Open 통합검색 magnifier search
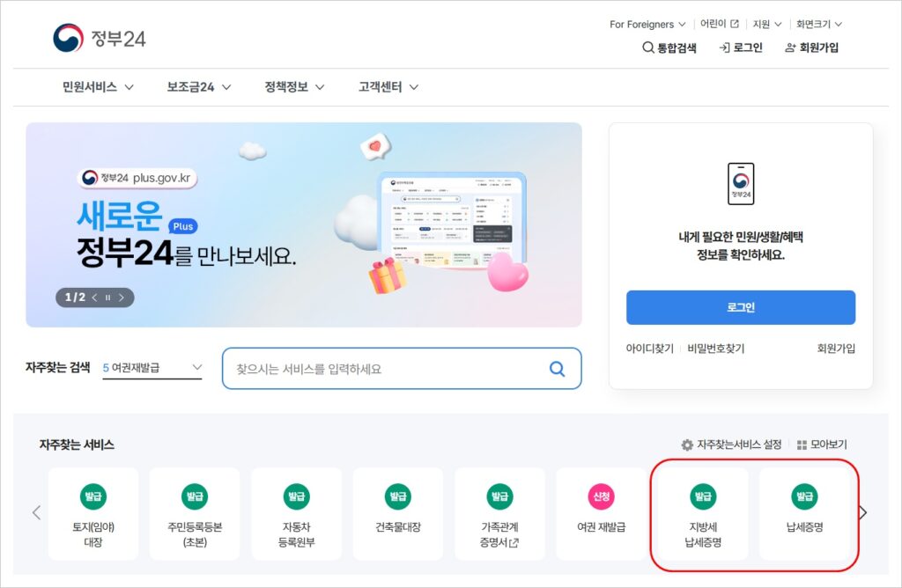The height and width of the screenshot is (588, 902). 669,48
